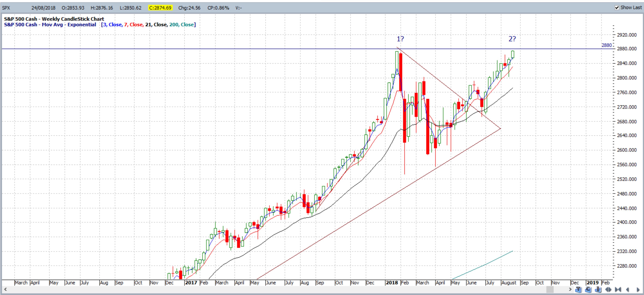Click the date 24/08/2018 in header

click(43, 8)
